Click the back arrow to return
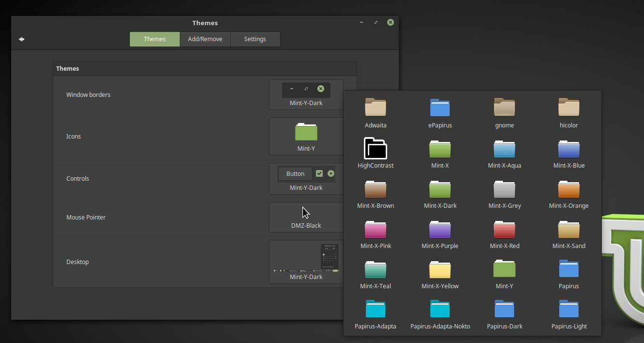 pos(21,39)
